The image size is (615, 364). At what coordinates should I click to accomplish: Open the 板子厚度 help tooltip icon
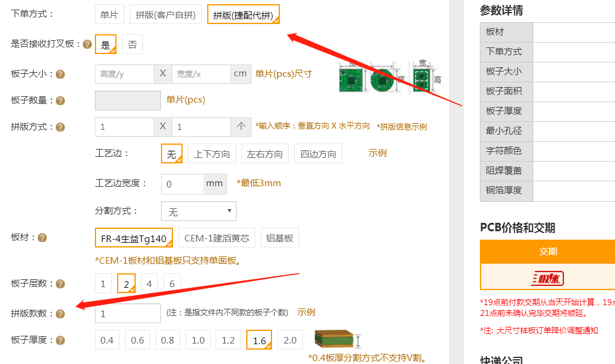coord(59,339)
